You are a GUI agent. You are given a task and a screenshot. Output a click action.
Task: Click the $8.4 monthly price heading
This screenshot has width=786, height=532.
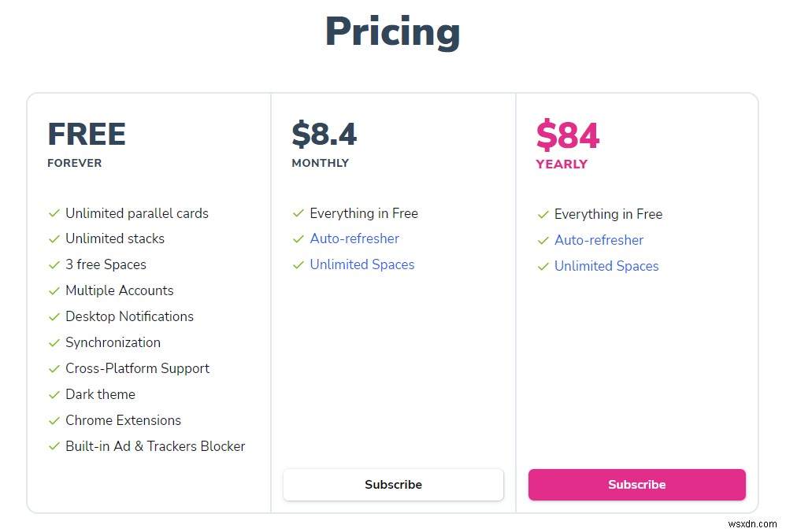(x=324, y=134)
